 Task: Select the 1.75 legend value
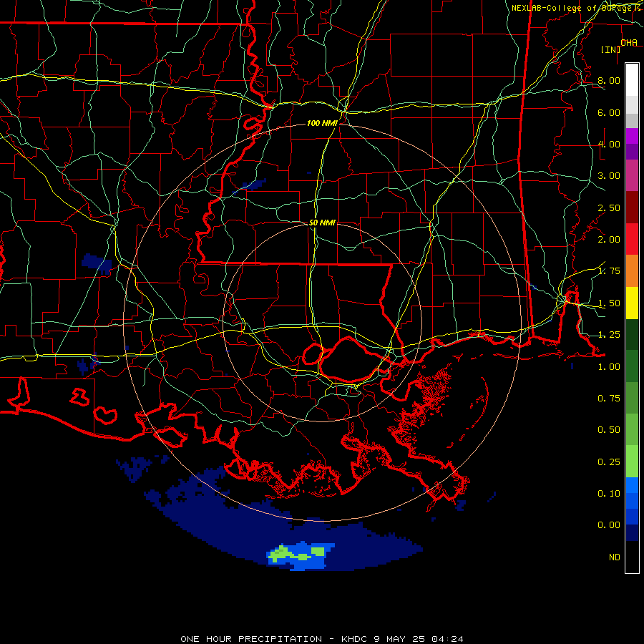(609, 271)
